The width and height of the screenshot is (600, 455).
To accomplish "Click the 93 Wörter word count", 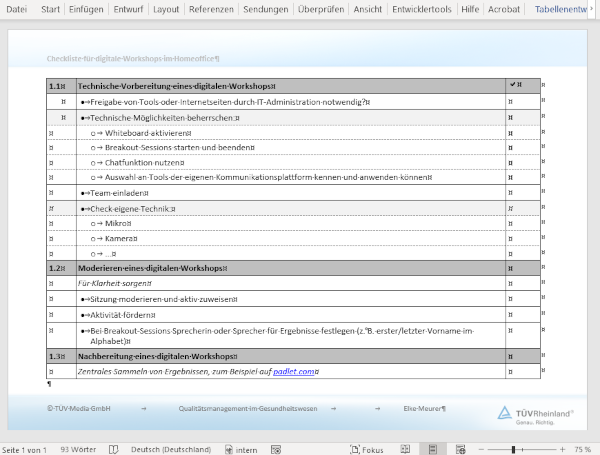I will click(x=78, y=450).
